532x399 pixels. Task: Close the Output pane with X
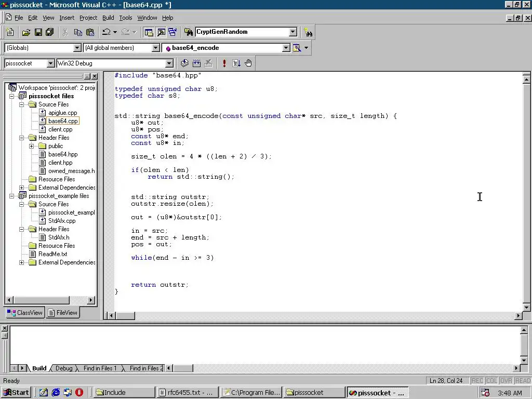[4, 328]
